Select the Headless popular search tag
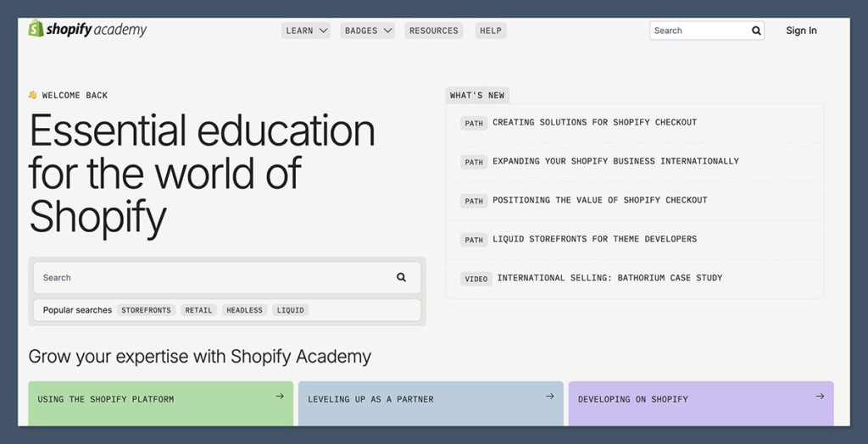 pos(245,310)
